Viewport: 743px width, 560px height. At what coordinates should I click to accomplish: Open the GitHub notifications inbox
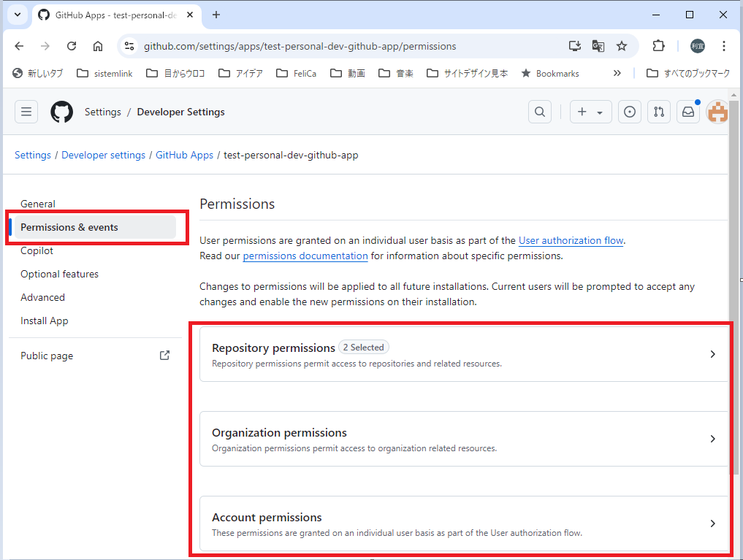pyautogui.click(x=687, y=111)
